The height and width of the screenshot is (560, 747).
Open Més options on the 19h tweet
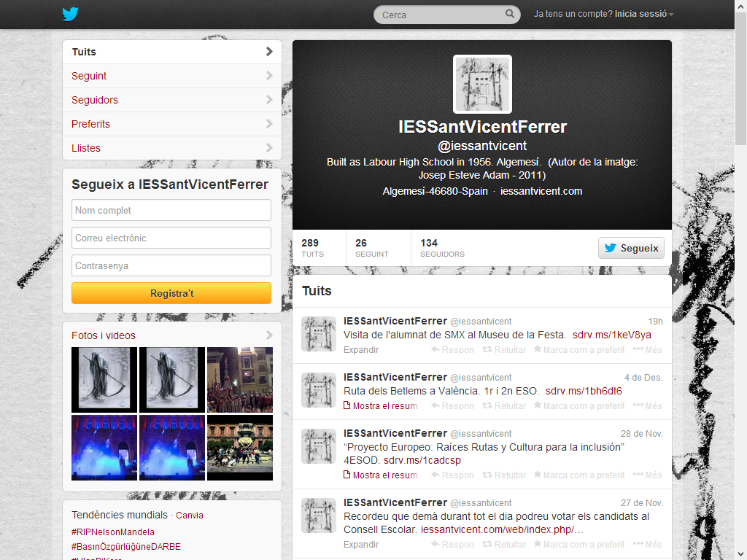(648, 350)
